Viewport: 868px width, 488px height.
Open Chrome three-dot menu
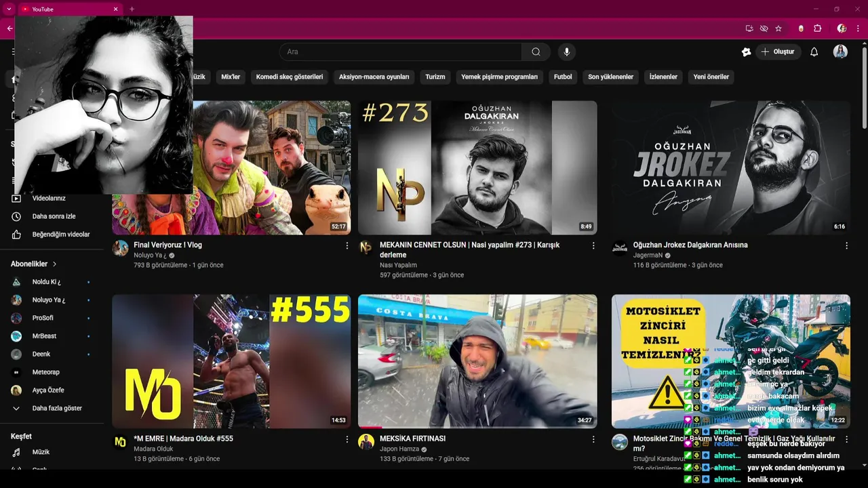[858, 28]
